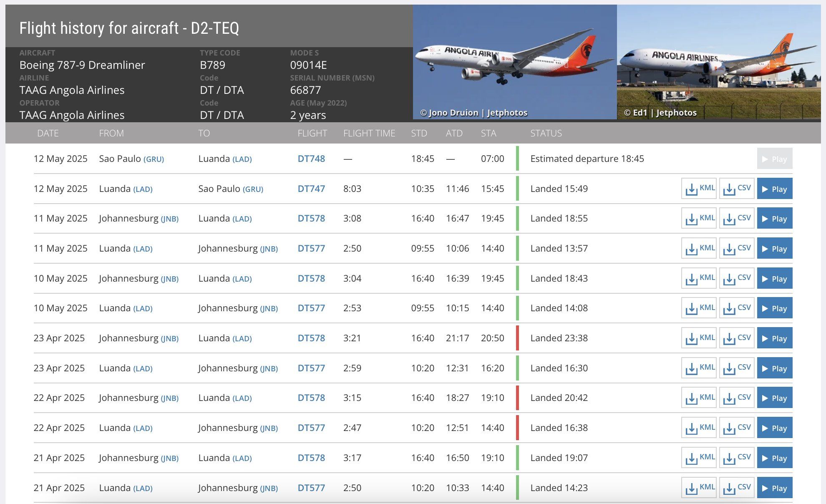Download CSV for 12 May DT747 flight
Image resolution: width=826 pixels, height=504 pixels.
(x=737, y=189)
